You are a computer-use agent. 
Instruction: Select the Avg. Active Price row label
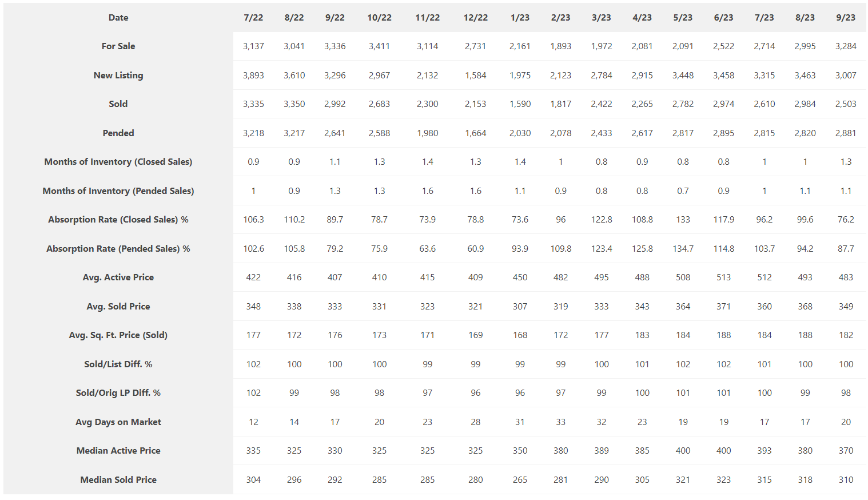tap(118, 277)
